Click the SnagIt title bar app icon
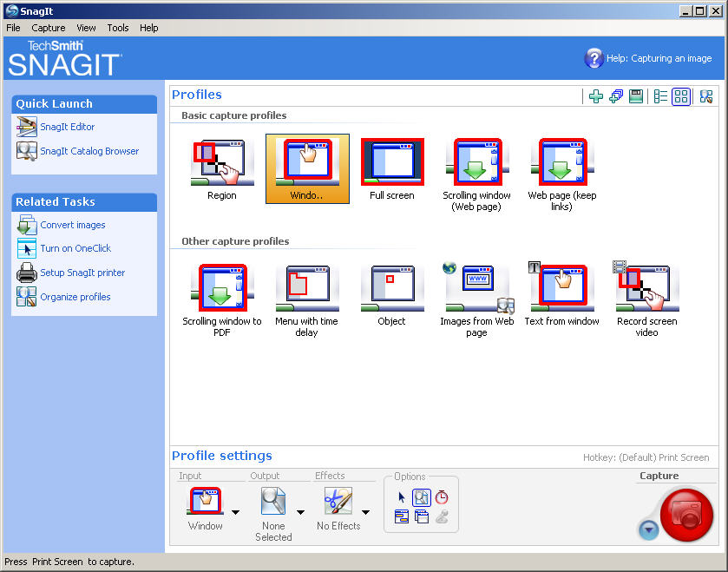The height and width of the screenshot is (572, 728). point(11,10)
